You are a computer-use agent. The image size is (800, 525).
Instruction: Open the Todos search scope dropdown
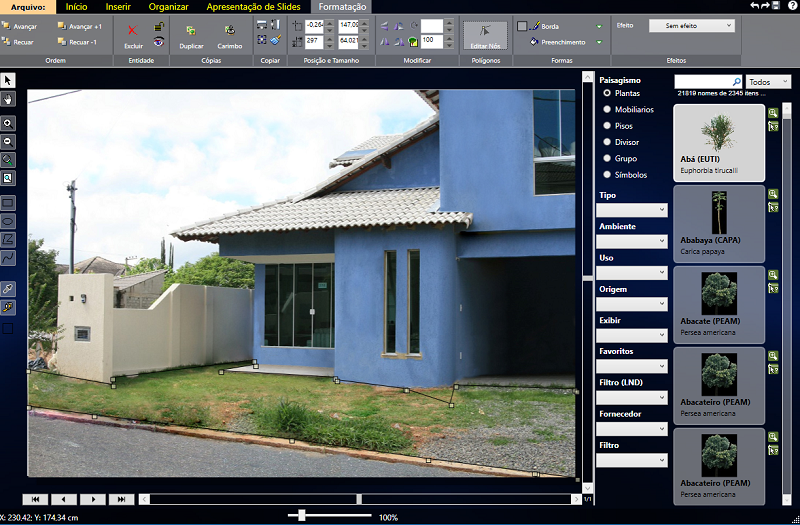768,82
